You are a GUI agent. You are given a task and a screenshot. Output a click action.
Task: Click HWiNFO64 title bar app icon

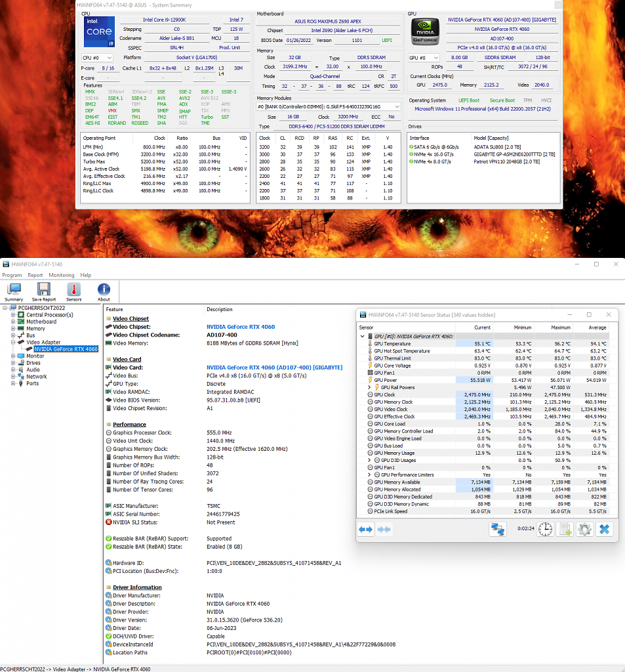pos(6,264)
